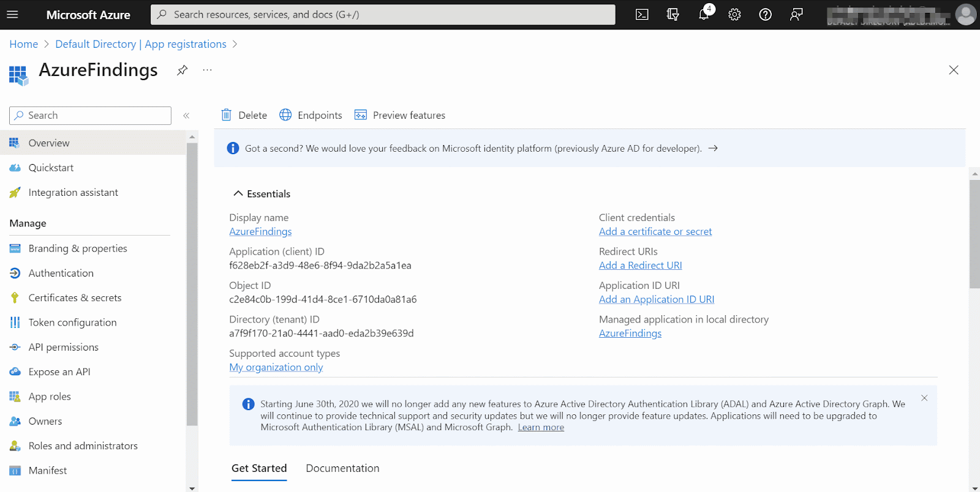Click My organization only link
Screen dimensions: 980x492
coord(276,367)
